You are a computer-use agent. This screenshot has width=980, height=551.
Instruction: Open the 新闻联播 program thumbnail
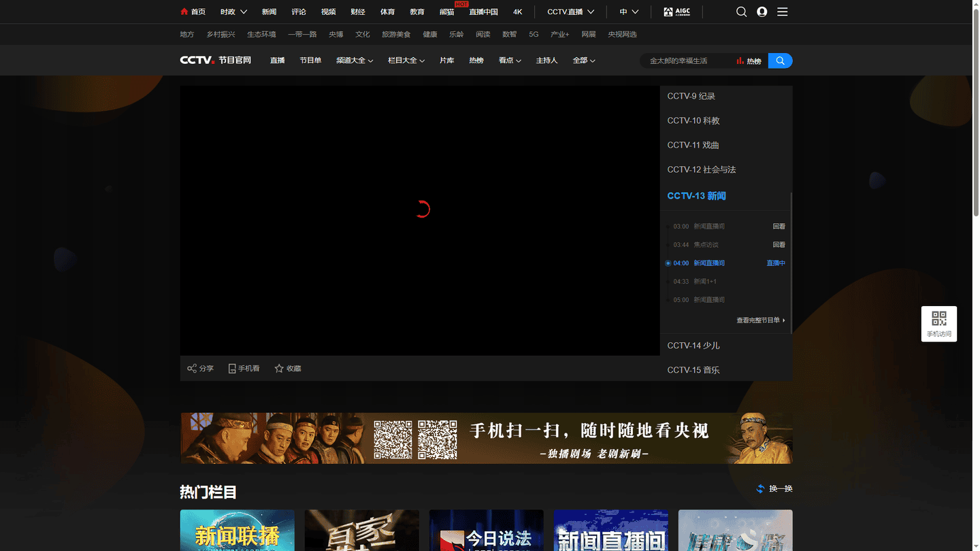pos(237,531)
